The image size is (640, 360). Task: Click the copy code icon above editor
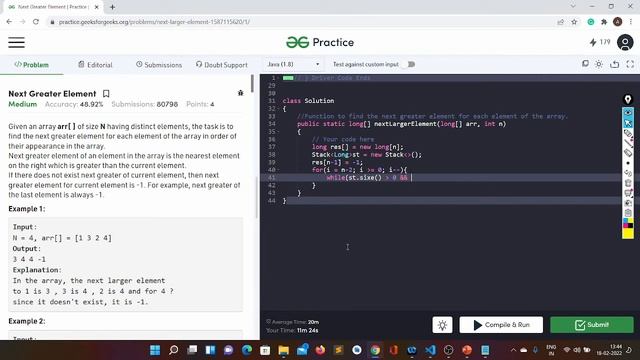585,64
